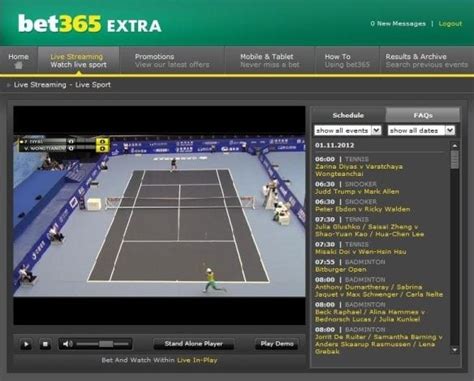Open Mobile & Tablet menu item
The height and width of the screenshot is (381, 474).
coord(270,61)
